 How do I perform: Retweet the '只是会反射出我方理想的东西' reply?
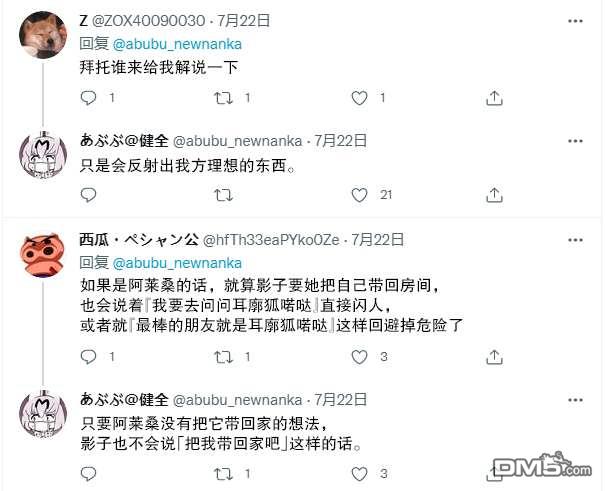coord(223,195)
